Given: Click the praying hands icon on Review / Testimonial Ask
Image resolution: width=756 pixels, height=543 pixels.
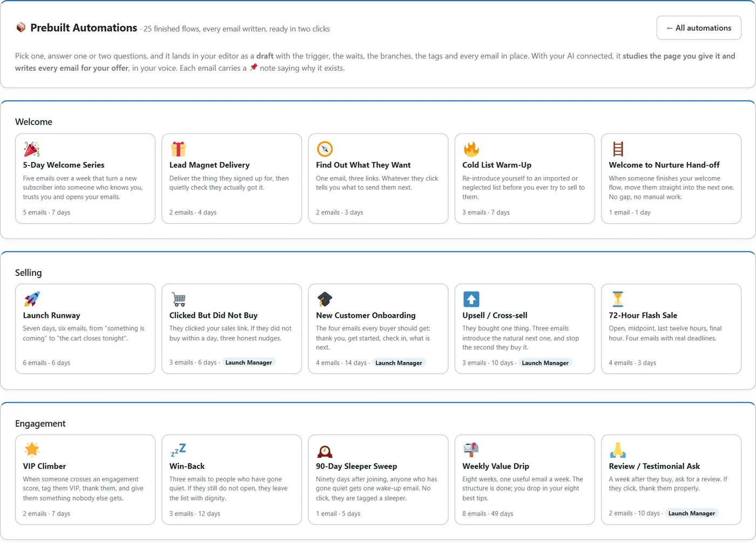Looking at the screenshot, I should pos(618,450).
